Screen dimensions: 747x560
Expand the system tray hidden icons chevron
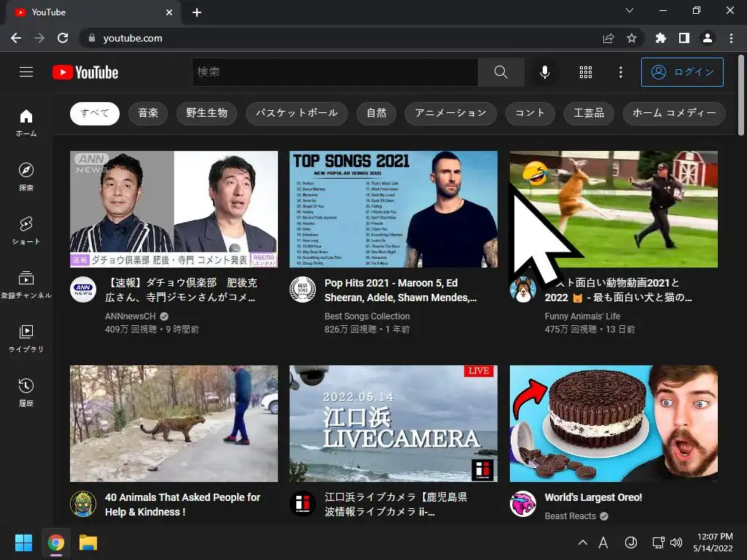pos(582,542)
